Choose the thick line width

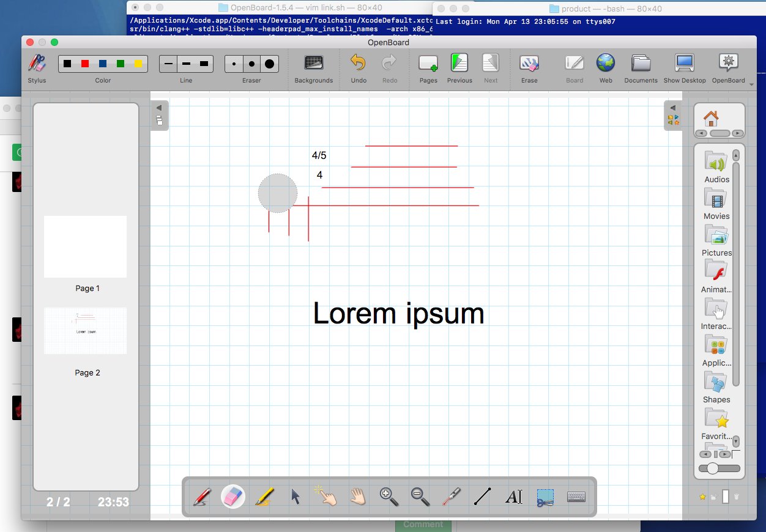point(204,64)
